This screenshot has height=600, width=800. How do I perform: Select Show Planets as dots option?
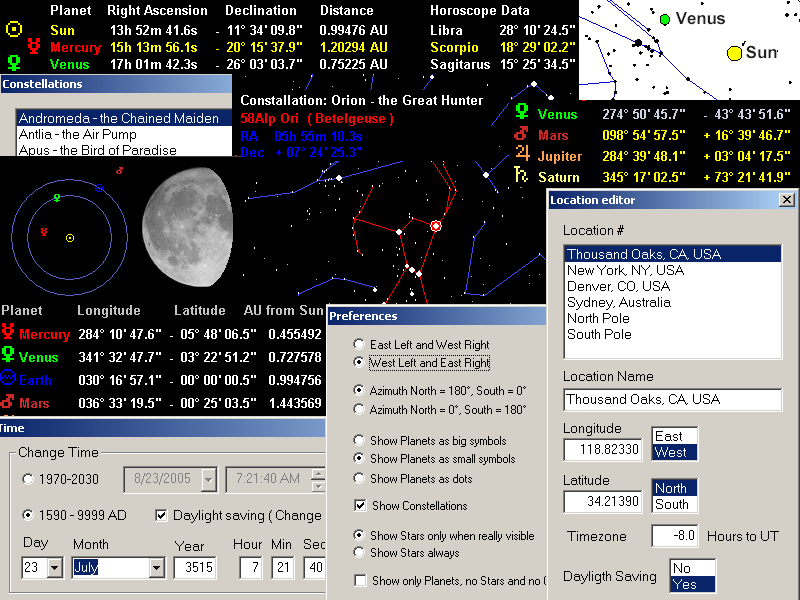[x=359, y=479]
